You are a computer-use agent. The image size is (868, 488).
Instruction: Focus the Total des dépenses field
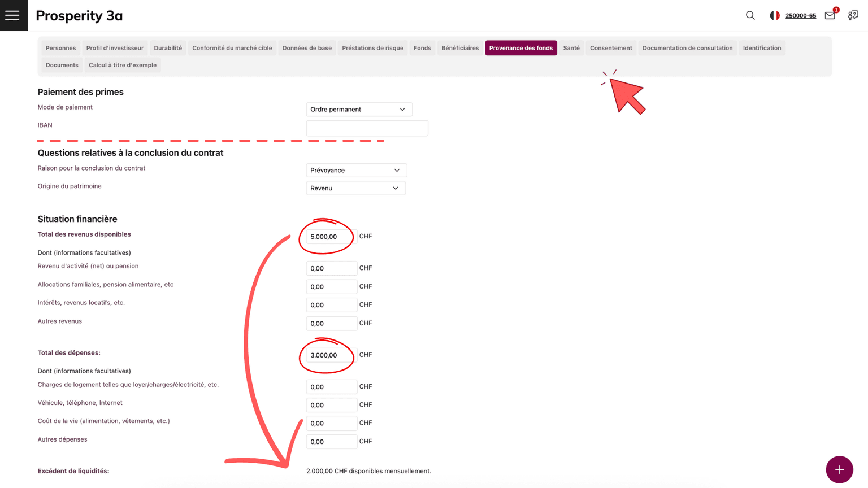[331, 355]
